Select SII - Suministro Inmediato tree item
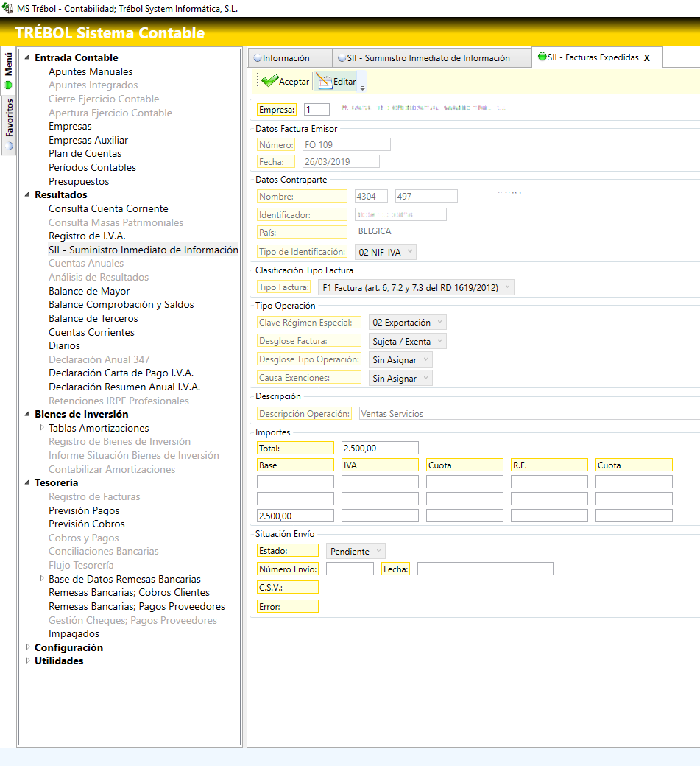Image resolution: width=700 pixels, height=766 pixels. (x=143, y=250)
